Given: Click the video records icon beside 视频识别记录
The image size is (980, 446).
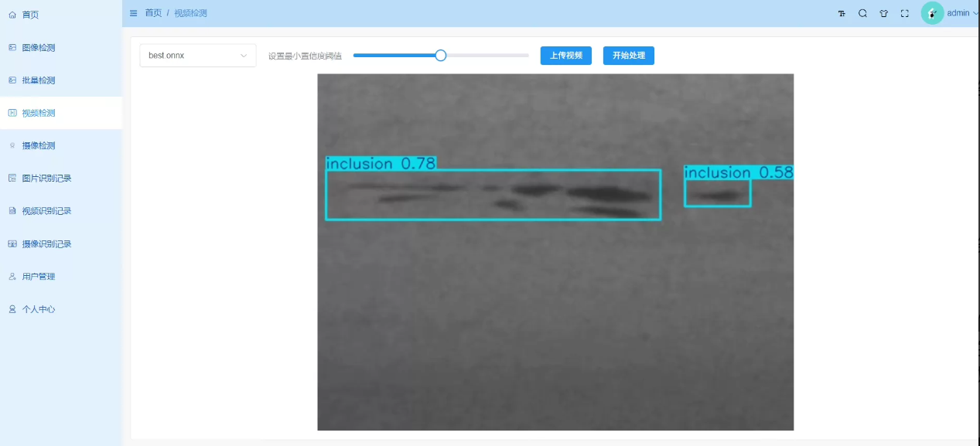Looking at the screenshot, I should click(x=12, y=211).
